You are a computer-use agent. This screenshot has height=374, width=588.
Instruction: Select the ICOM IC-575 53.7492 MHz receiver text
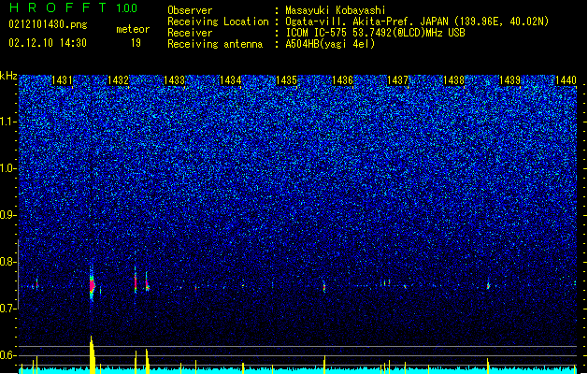(x=375, y=33)
